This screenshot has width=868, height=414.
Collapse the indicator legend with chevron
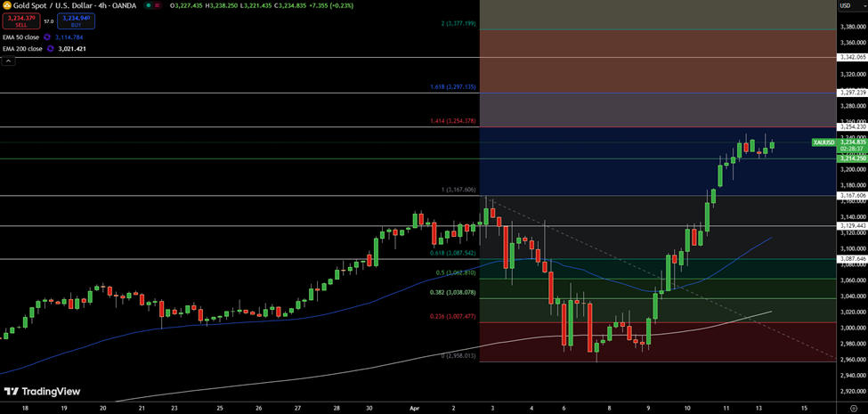pyautogui.click(x=8, y=61)
